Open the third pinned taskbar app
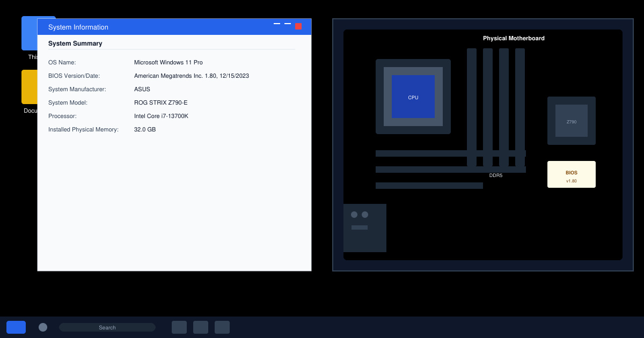The width and height of the screenshot is (644, 338). [222, 327]
